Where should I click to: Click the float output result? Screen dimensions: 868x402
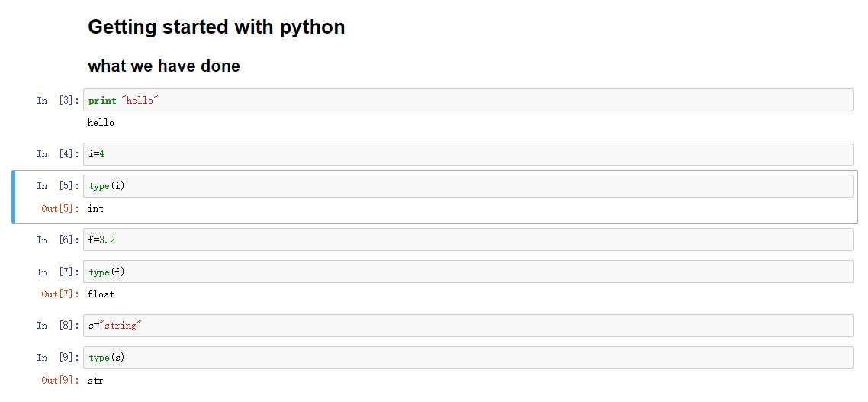[x=101, y=294]
